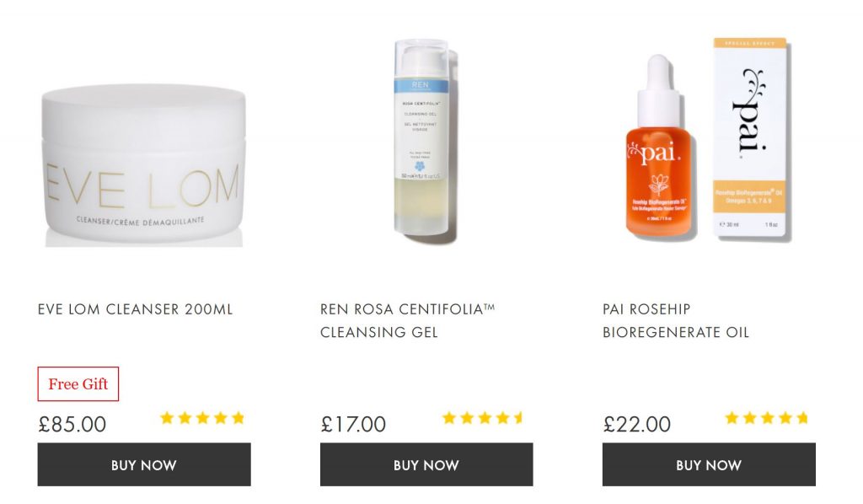Click the £22.00 price
863x504 pixels.
(637, 424)
